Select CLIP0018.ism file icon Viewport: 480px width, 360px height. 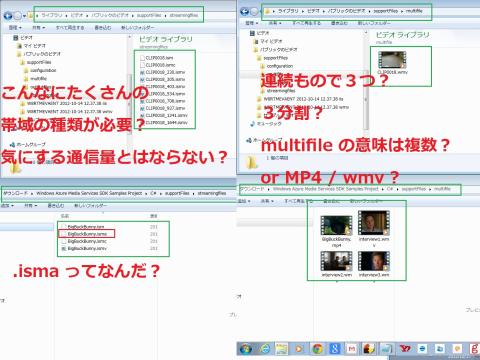142,58
